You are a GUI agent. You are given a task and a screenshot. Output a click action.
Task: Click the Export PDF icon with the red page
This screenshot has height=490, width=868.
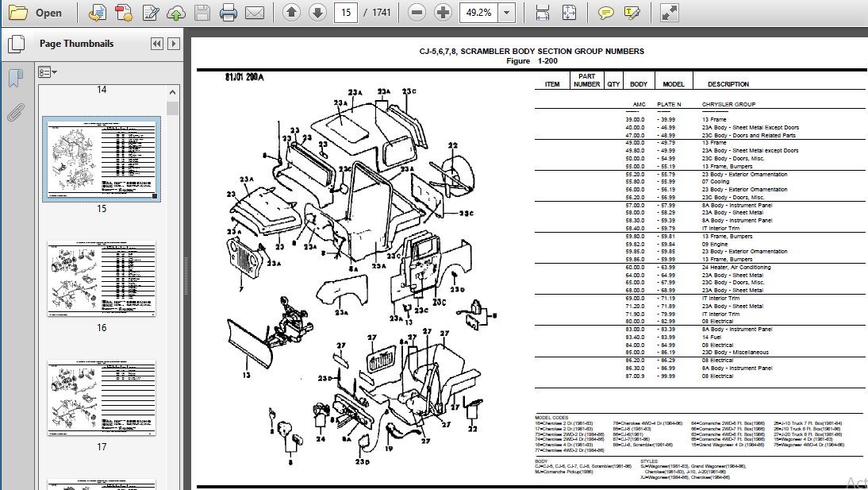pyautogui.click(x=124, y=13)
